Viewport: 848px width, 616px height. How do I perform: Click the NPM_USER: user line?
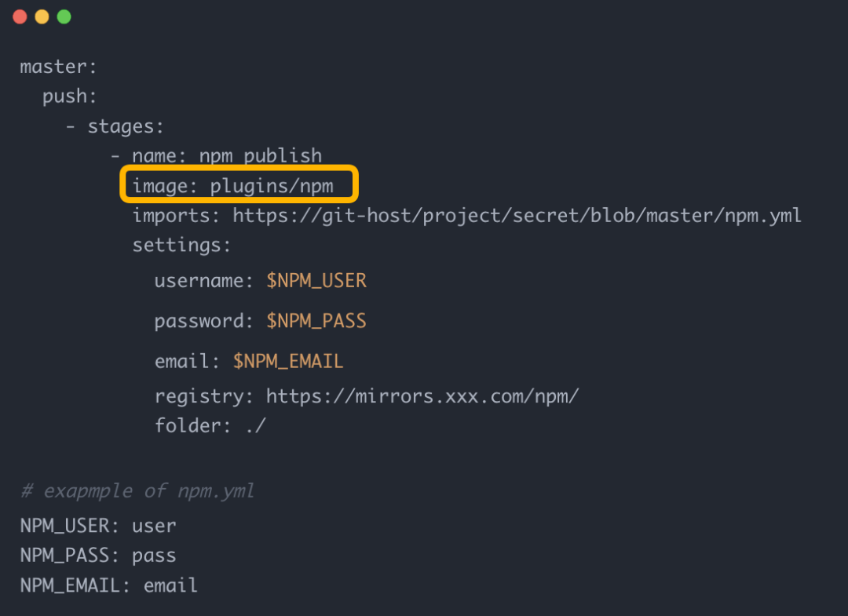tap(98, 525)
